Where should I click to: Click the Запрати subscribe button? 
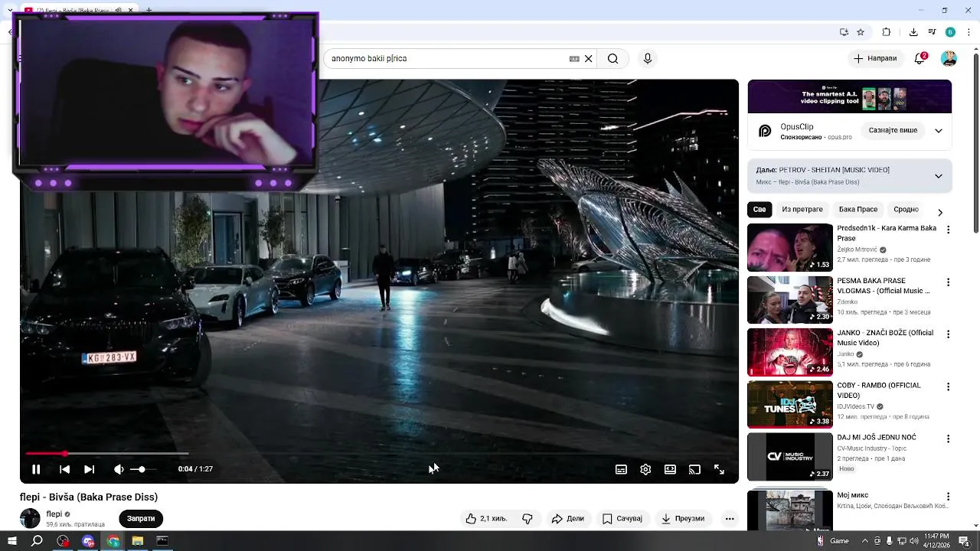tap(141, 519)
